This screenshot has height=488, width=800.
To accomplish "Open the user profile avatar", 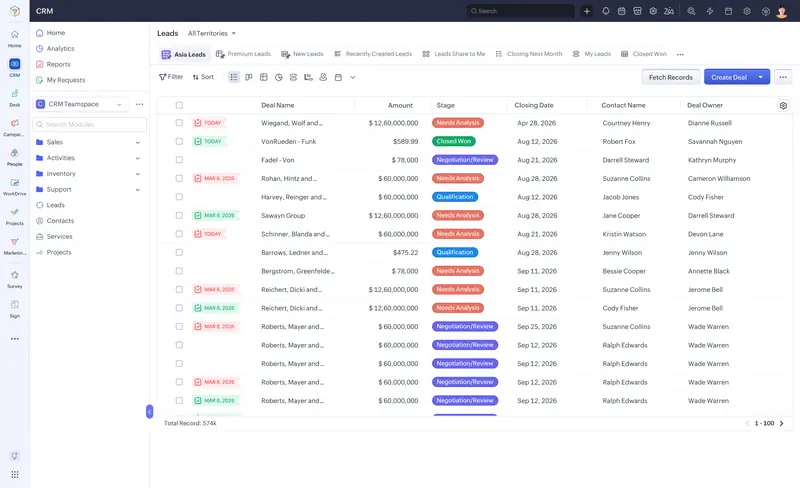I will coord(782,11).
